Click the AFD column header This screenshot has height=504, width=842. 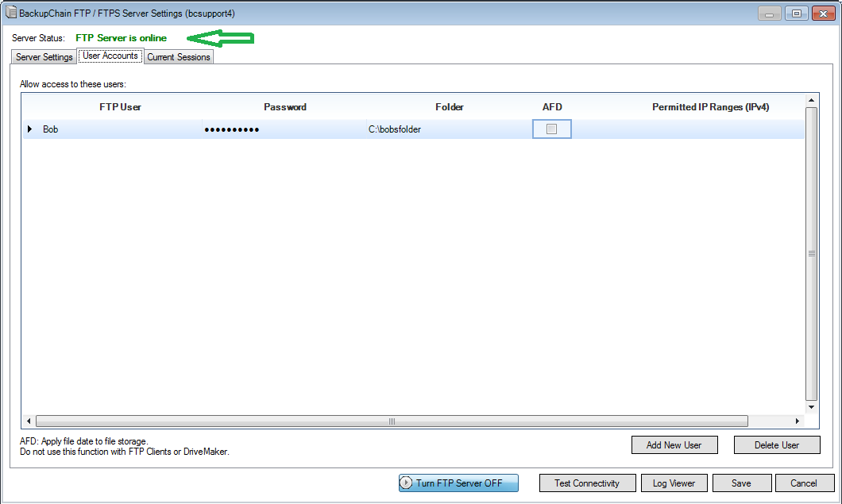pos(552,107)
